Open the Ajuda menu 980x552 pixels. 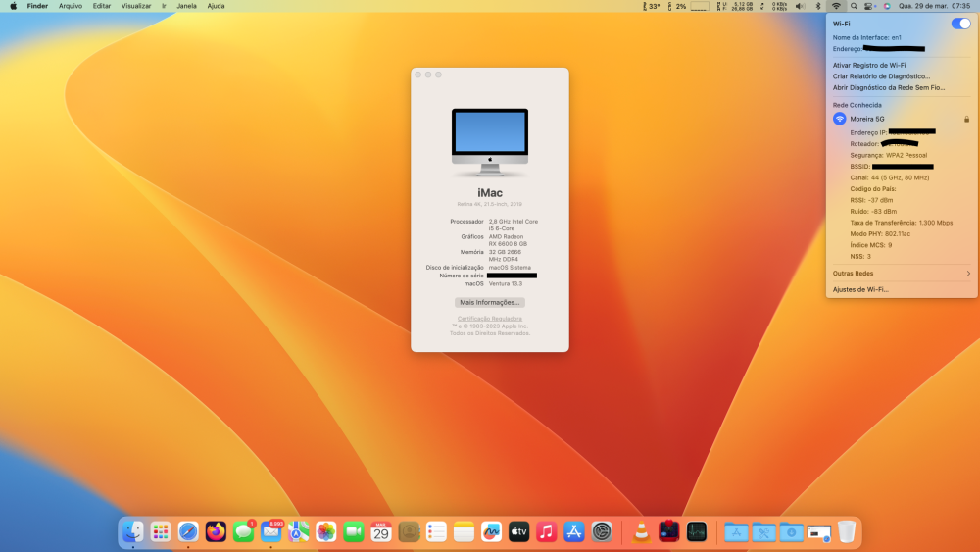click(216, 6)
